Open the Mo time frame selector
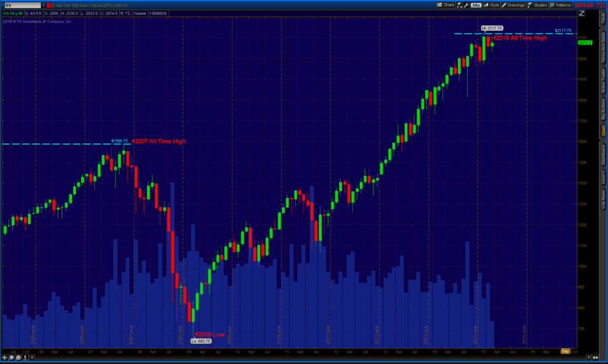The height and width of the screenshot is (364, 608). [476, 5]
